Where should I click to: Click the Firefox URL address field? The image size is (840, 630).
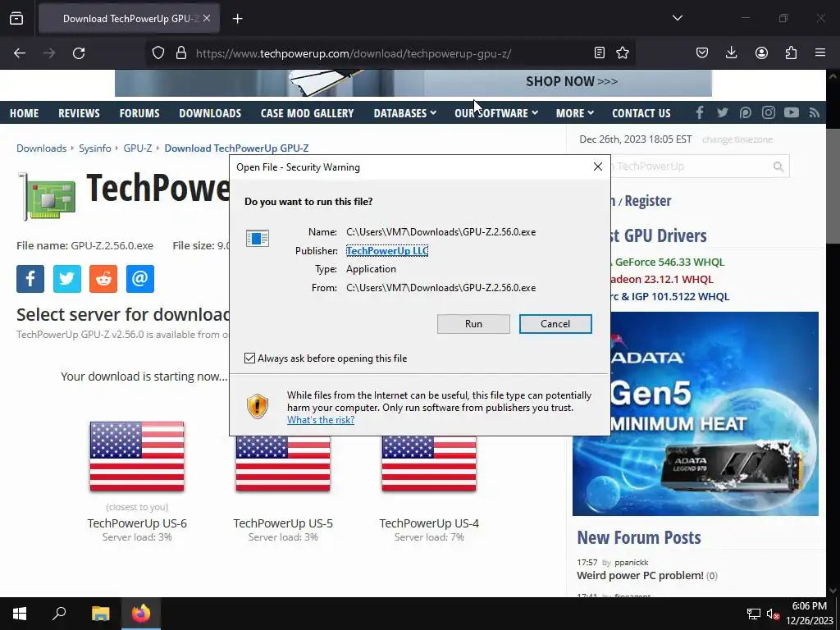[x=390, y=53]
